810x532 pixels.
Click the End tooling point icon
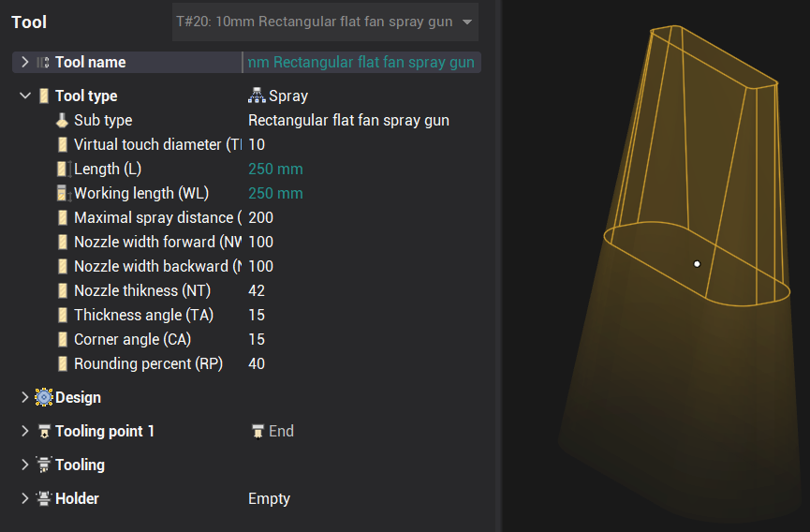[257, 432]
